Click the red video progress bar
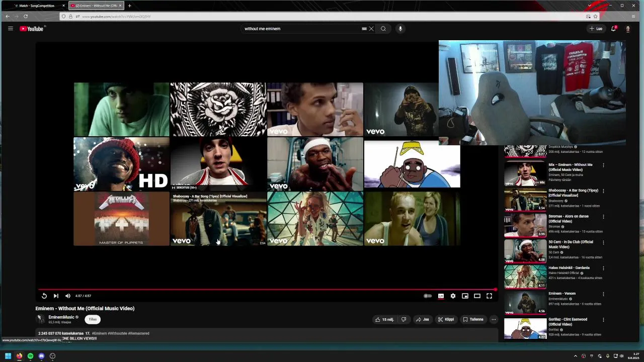The width and height of the screenshot is (644, 362). (267, 290)
